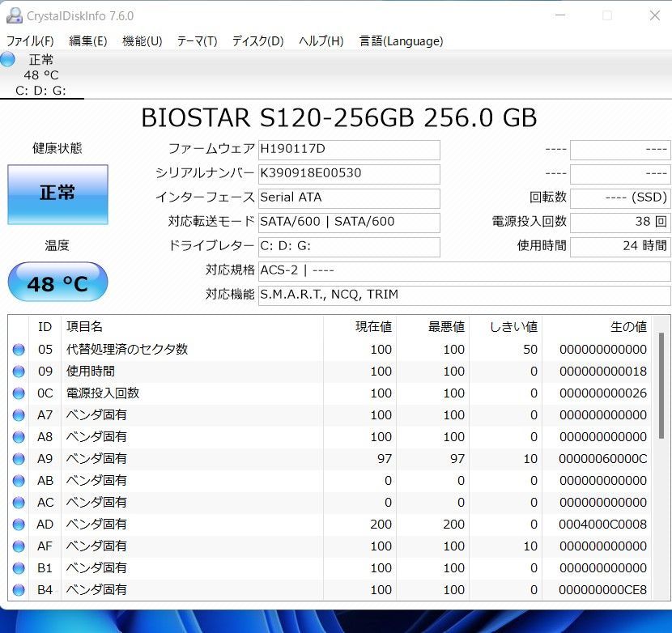Click the status dot for ID B4 row

pyautogui.click(x=19, y=590)
